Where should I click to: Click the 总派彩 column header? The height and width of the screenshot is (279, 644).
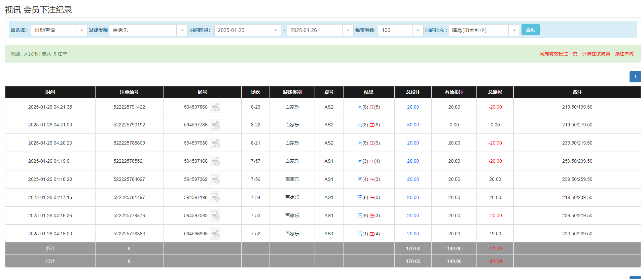[x=495, y=92]
